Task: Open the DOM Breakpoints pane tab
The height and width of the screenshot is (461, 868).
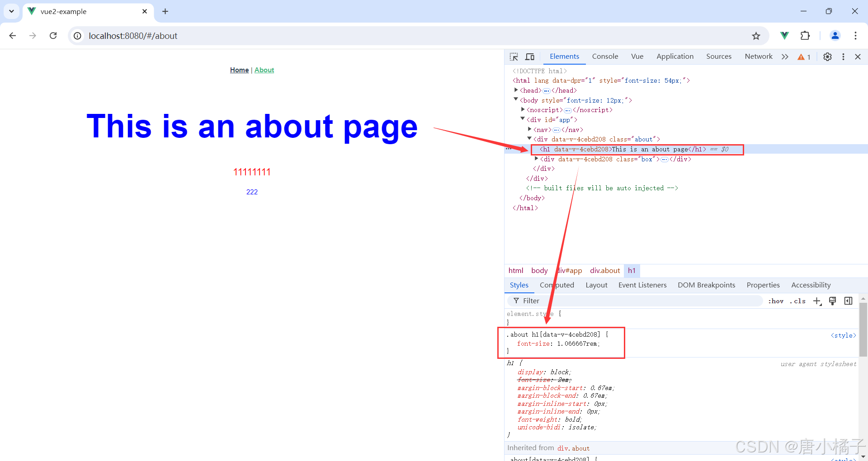Action: 706,285
